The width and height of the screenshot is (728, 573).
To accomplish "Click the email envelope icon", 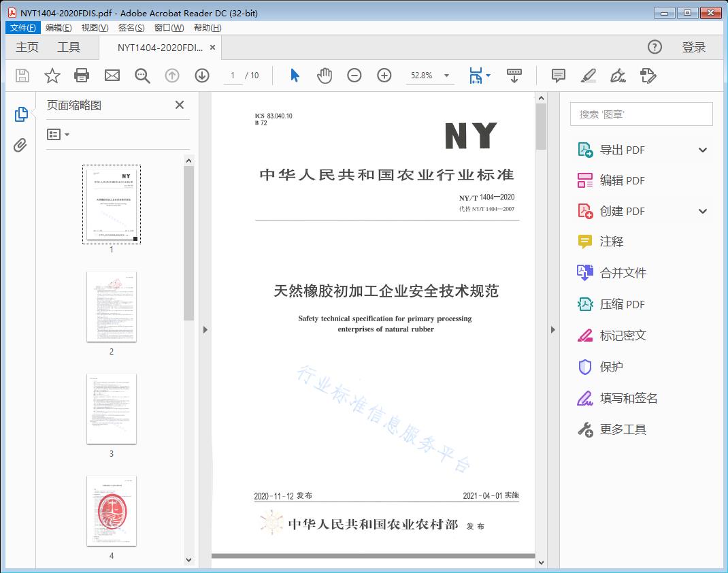I will tap(112, 76).
